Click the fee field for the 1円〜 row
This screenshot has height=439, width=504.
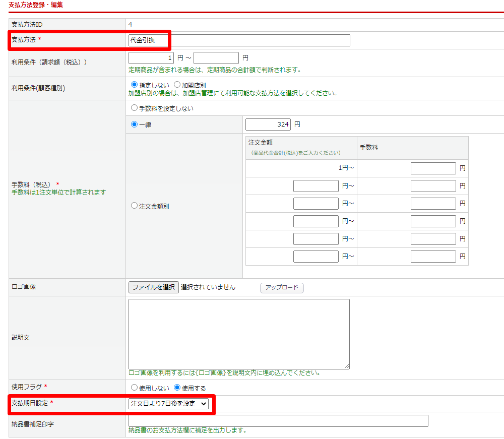point(433,168)
